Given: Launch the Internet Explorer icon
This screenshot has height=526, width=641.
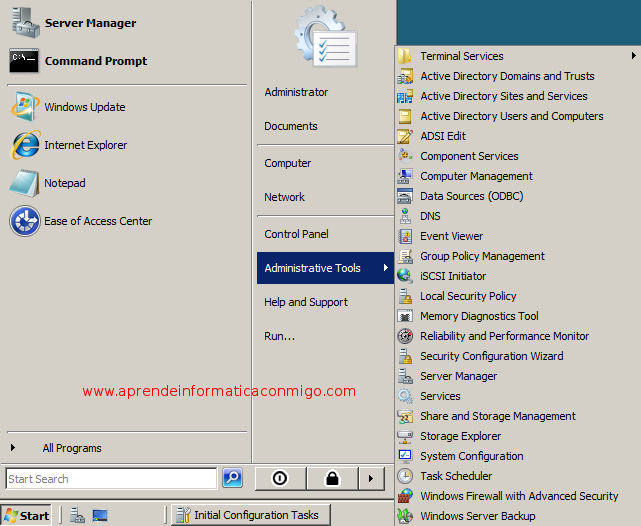Looking at the screenshot, I should coord(25,145).
